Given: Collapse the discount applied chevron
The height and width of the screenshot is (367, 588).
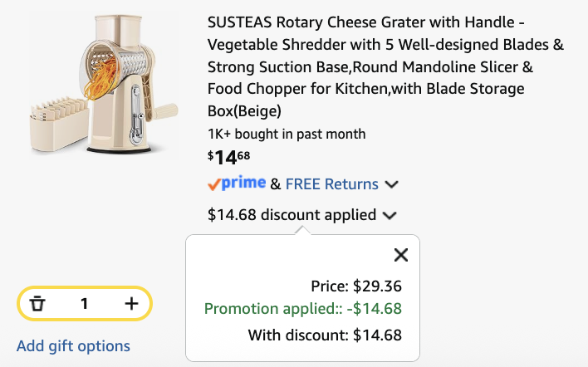Looking at the screenshot, I should click(390, 216).
